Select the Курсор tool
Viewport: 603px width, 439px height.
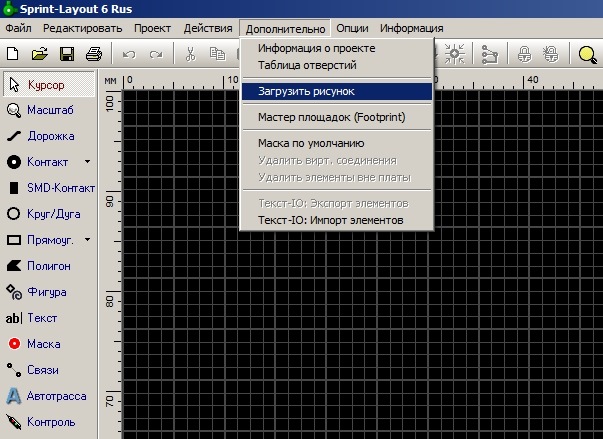49,84
